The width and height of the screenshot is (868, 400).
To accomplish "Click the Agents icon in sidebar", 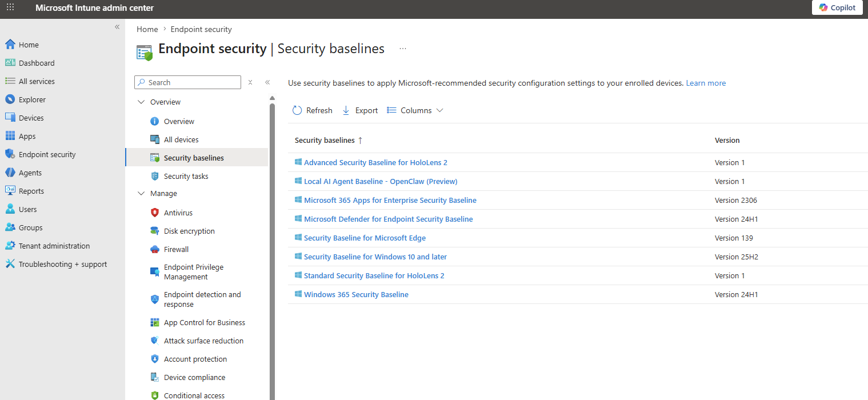I will [x=10, y=173].
